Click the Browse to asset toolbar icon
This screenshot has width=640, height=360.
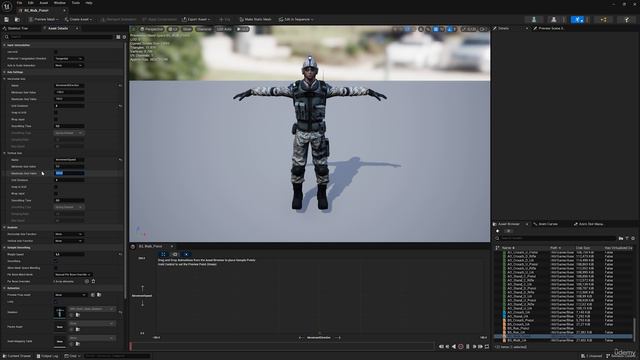tap(17, 19)
